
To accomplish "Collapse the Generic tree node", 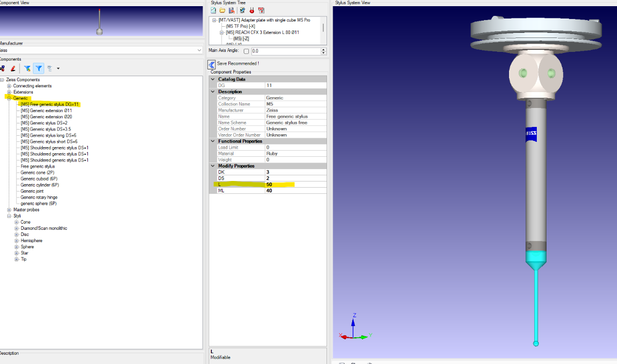I will 9,98.
